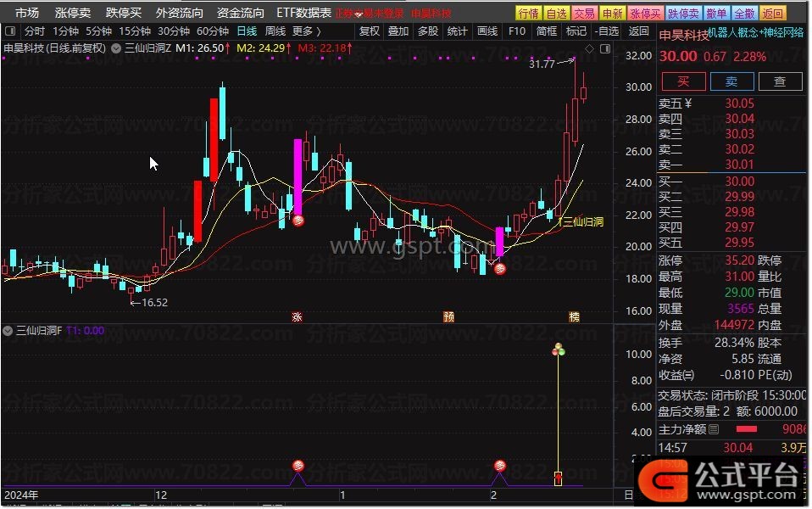
Task: Click 返回 in the chart toolbar
Action: coord(638,31)
